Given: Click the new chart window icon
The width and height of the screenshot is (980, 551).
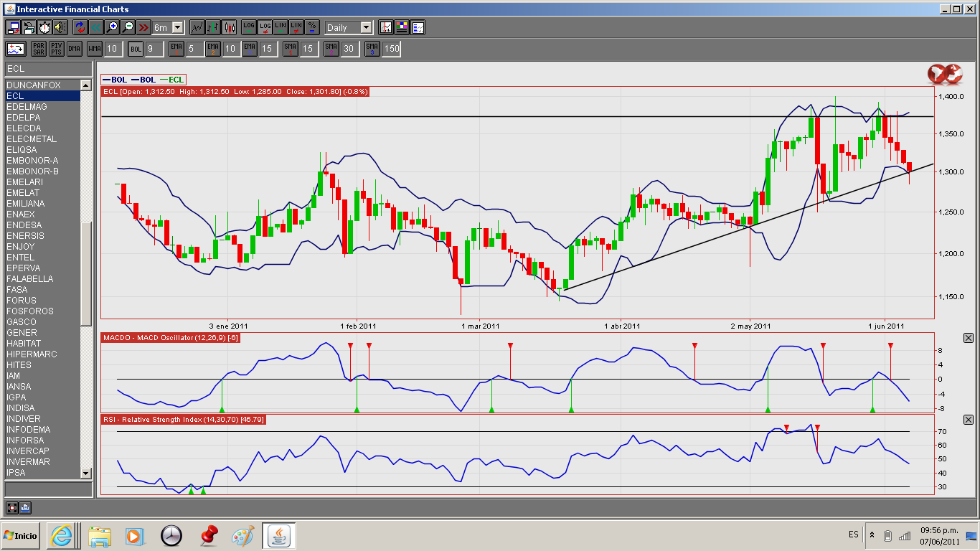Looking at the screenshot, I should click(x=13, y=27).
